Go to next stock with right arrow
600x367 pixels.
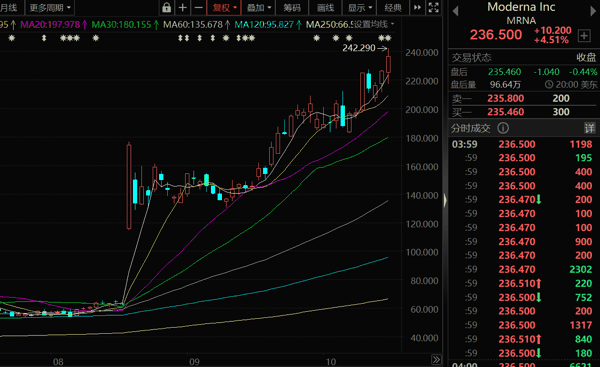[593, 11]
